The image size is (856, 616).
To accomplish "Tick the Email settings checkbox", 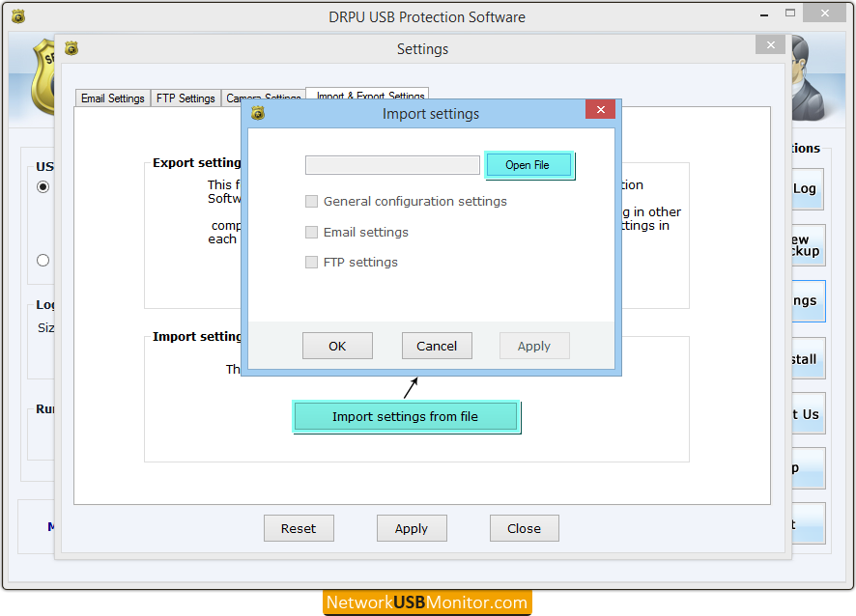I will (311, 233).
